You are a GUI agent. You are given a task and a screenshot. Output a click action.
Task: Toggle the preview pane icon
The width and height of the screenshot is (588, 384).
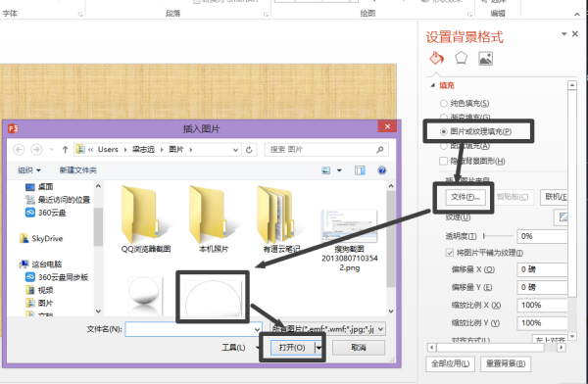[360, 170]
